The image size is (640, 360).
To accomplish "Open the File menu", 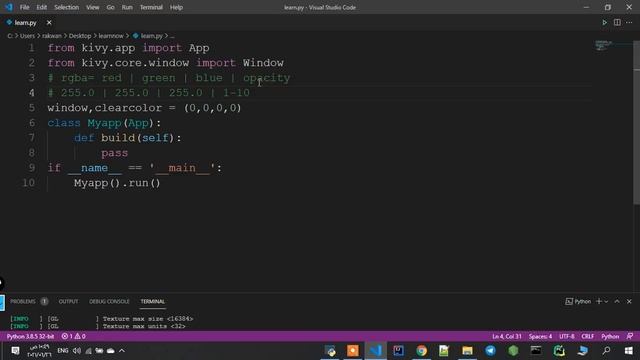I will [x=24, y=7].
